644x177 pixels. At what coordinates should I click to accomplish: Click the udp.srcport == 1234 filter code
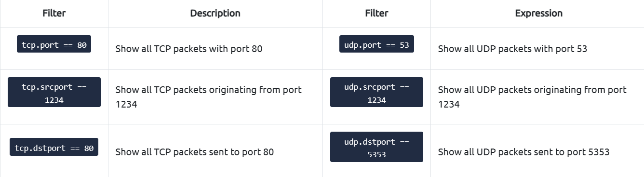coord(376,92)
